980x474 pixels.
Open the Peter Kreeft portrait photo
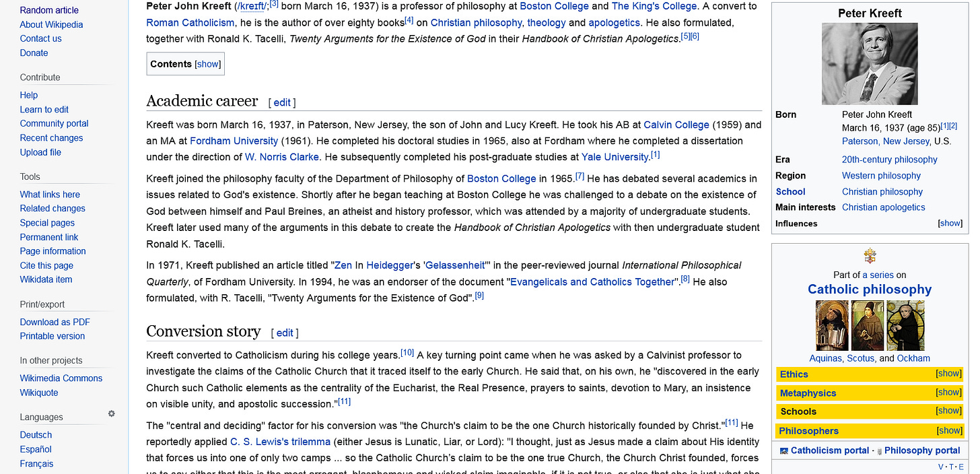tap(870, 64)
